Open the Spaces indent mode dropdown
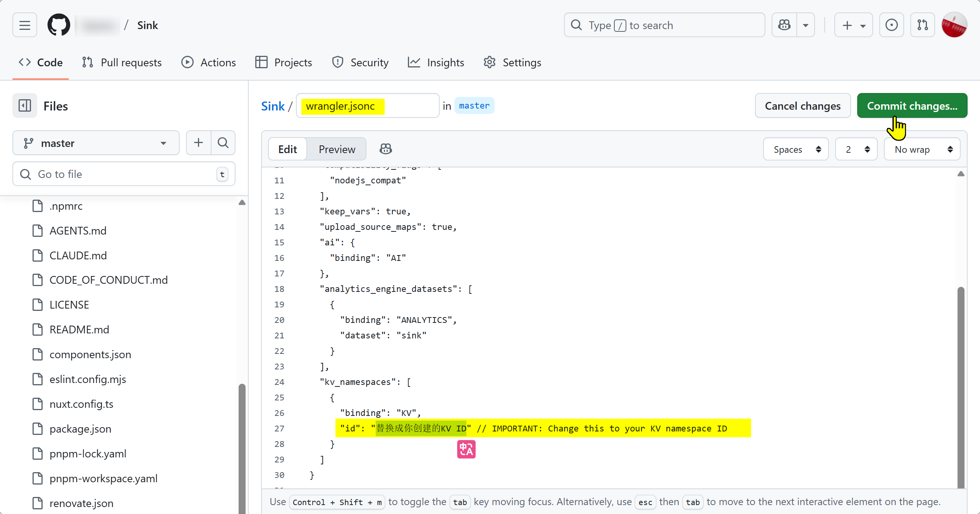This screenshot has width=980, height=514. [796, 149]
